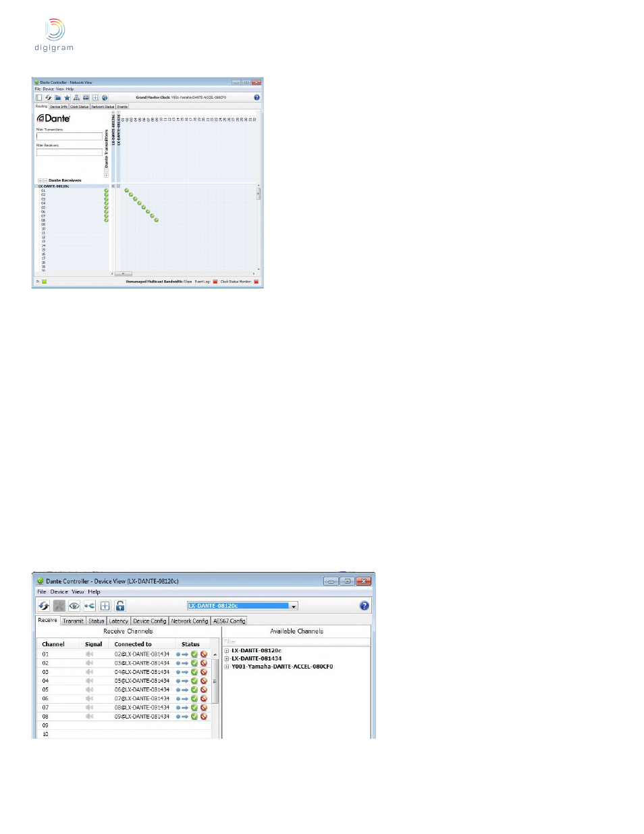This screenshot has width=644, height=834.
Task: Expand LX-DANTE-08120c in Available Channels
Action: [227, 651]
